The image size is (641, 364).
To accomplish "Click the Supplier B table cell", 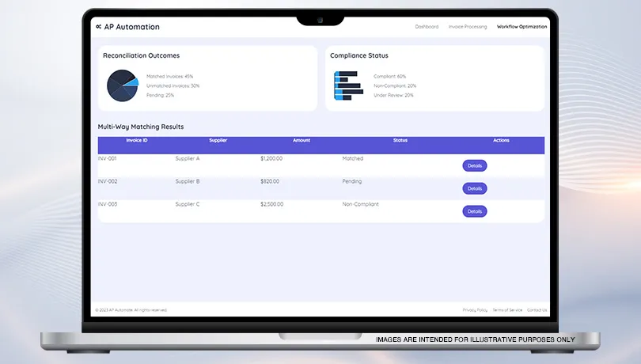I will (188, 181).
